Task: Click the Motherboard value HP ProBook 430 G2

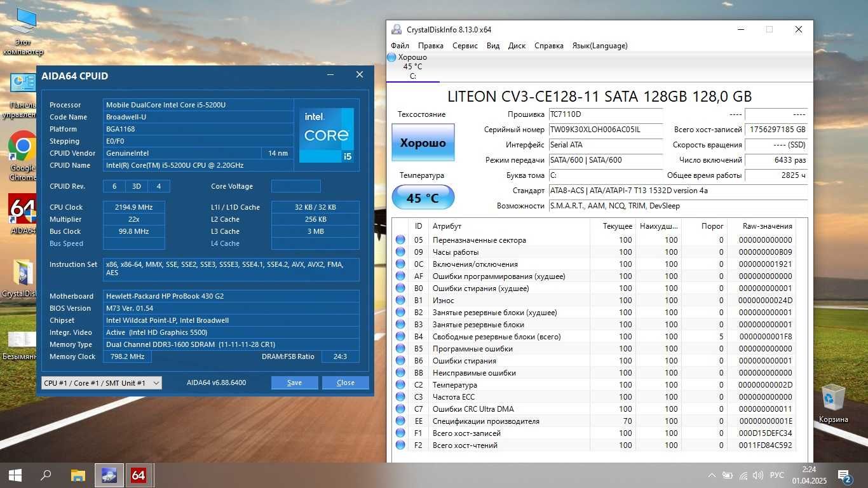Action: pyautogui.click(x=231, y=296)
